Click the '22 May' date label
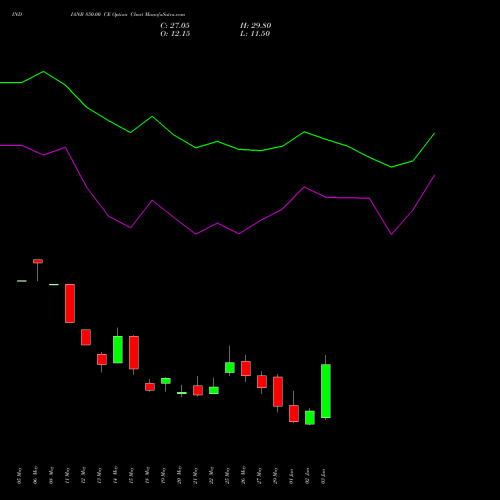Viewport: 500px width, 500px height. click(212, 476)
